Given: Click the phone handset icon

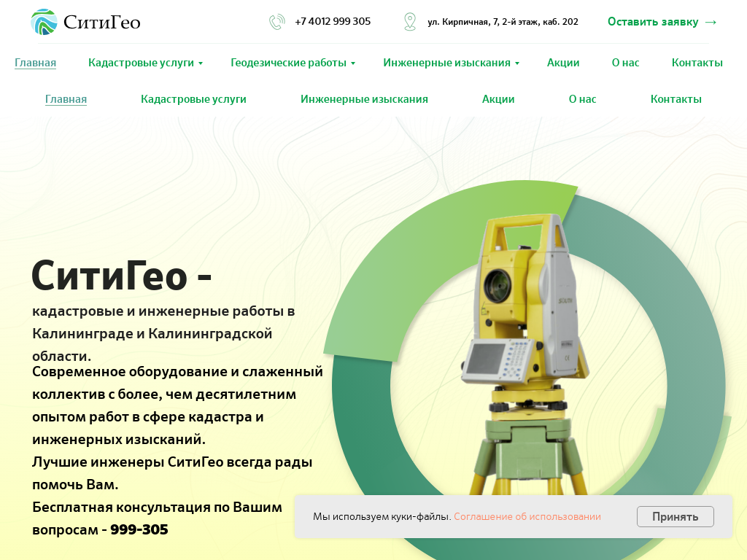Looking at the screenshot, I should (276, 22).
